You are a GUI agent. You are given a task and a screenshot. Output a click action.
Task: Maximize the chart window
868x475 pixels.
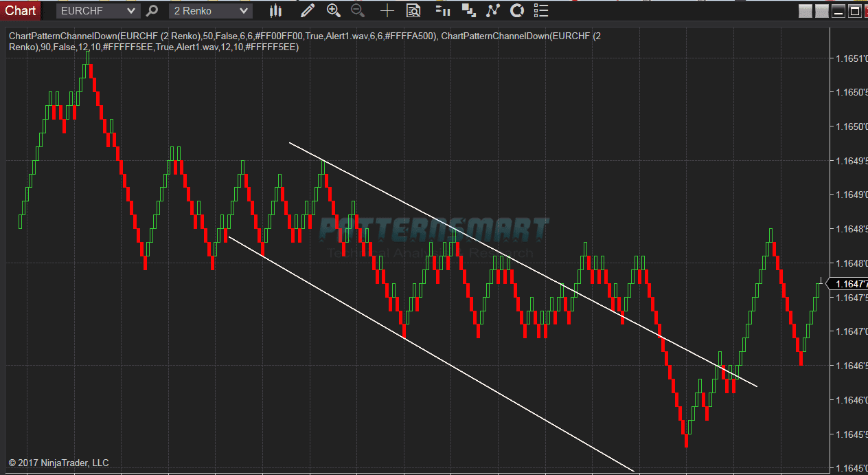coord(854,10)
